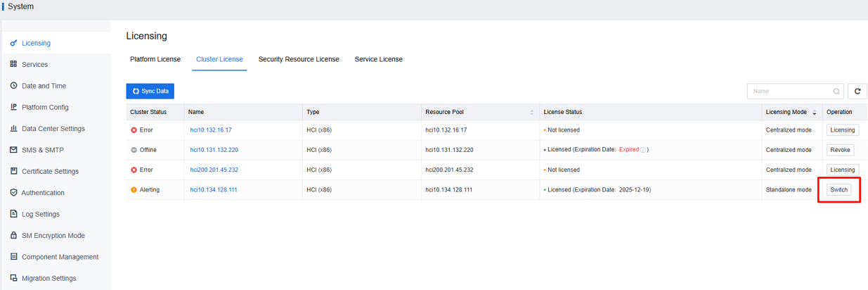Click the Error status icon for hci200.201.45.232
Viewport: 868px width, 290px height.
point(134,170)
